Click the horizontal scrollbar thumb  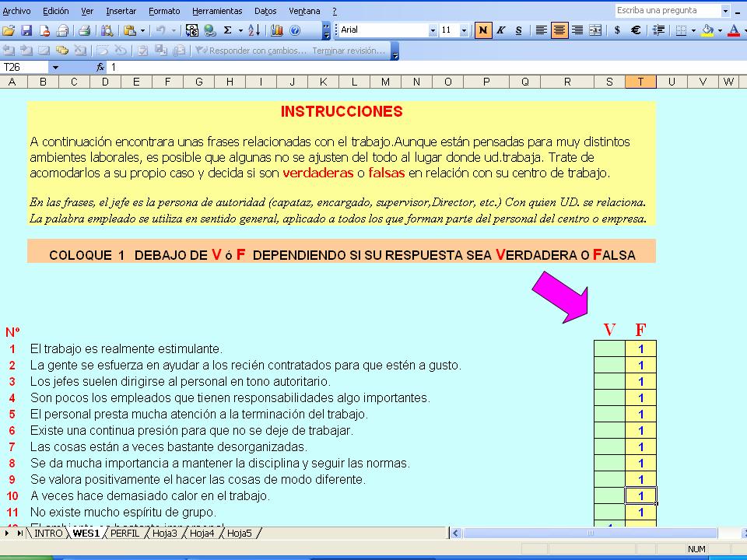coord(591,534)
